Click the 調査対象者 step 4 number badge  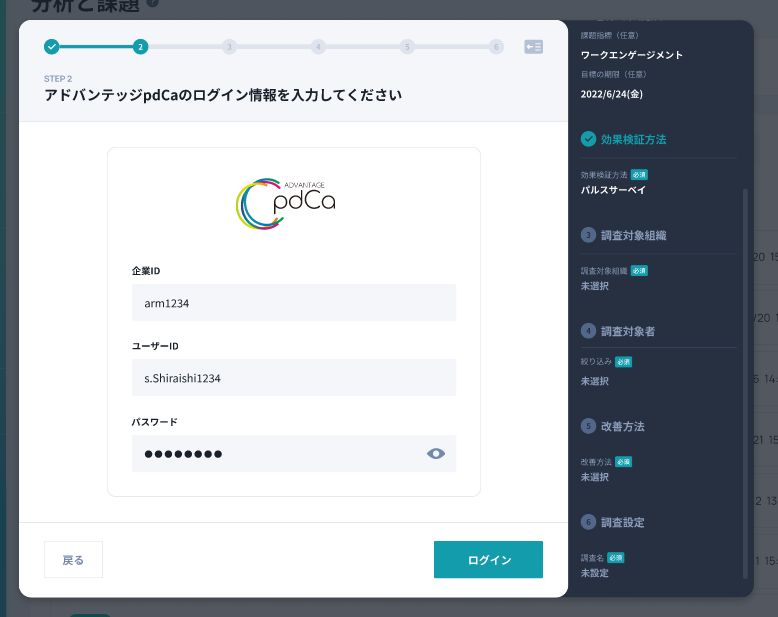tap(588, 331)
